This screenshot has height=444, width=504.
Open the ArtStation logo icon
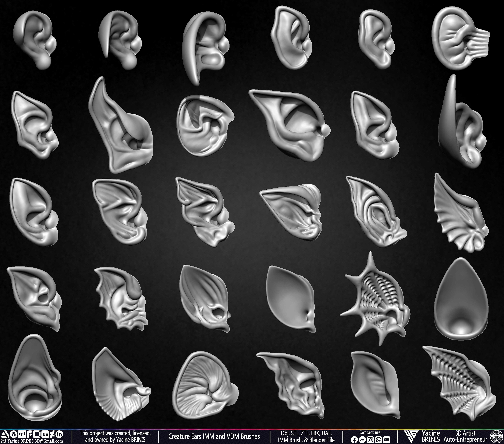pyautogui.click(x=5, y=434)
